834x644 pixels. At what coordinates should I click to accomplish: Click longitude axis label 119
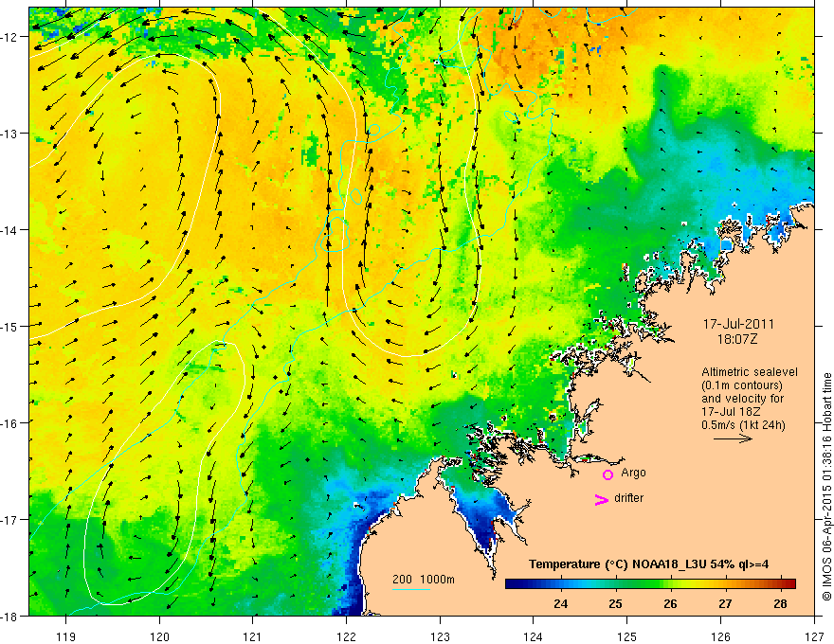66,636
